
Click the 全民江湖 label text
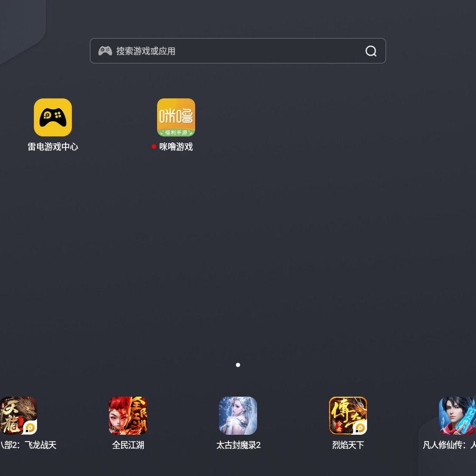(128, 445)
